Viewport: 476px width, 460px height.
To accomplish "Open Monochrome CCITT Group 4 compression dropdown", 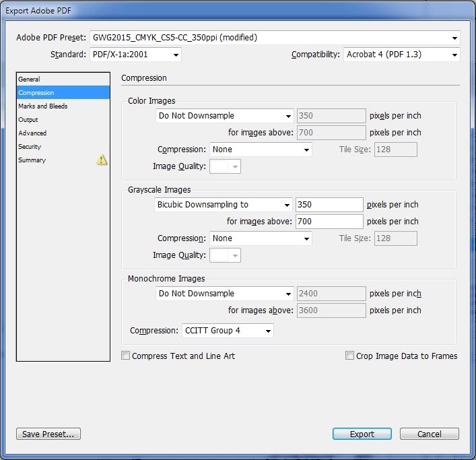I will 228,331.
